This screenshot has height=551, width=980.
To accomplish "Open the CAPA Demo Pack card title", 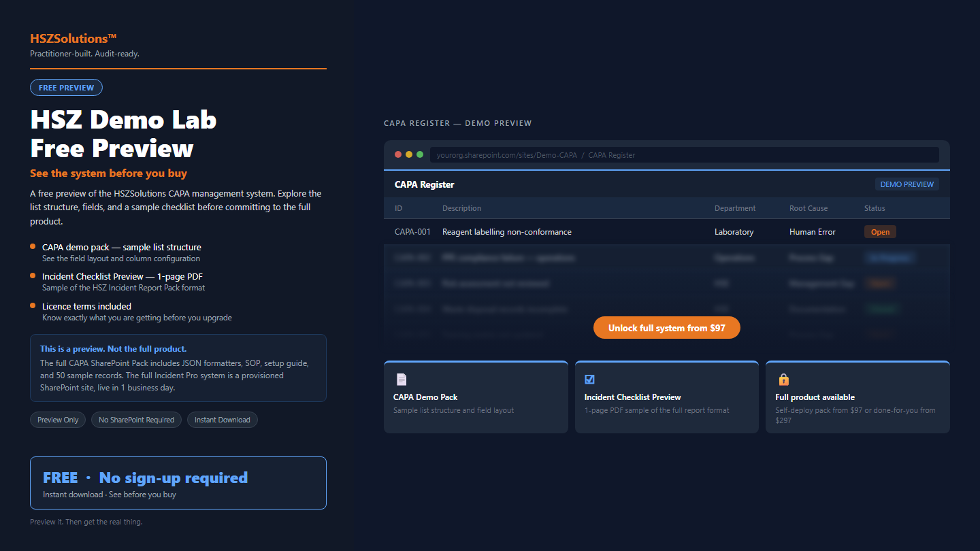I will pyautogui.click(x=425, y=397).
